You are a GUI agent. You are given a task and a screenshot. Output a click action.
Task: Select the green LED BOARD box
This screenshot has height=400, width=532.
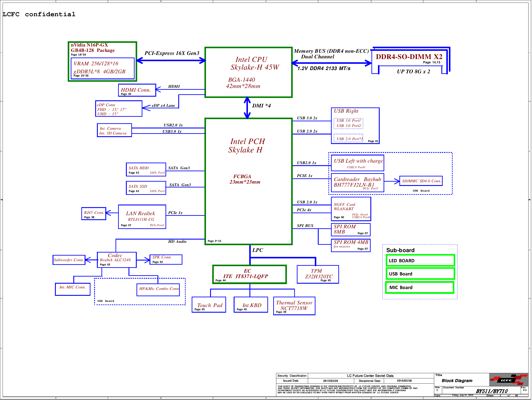420,261
